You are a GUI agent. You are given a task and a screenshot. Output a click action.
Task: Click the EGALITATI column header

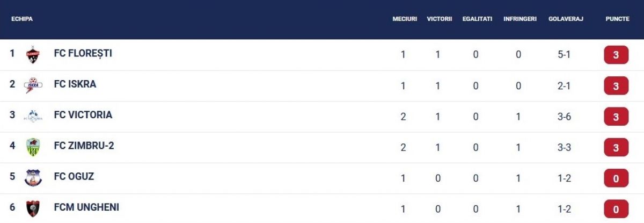point(477,19)
